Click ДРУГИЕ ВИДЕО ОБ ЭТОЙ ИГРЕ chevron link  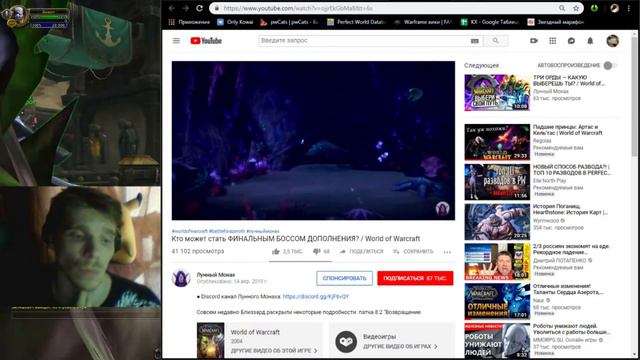click(274, 351)
